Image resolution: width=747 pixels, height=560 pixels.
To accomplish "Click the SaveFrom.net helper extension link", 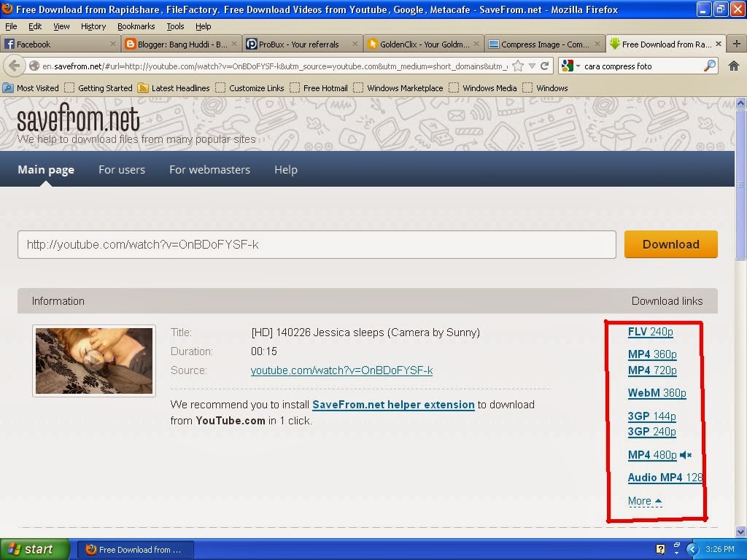I will (x=393, y=405).
